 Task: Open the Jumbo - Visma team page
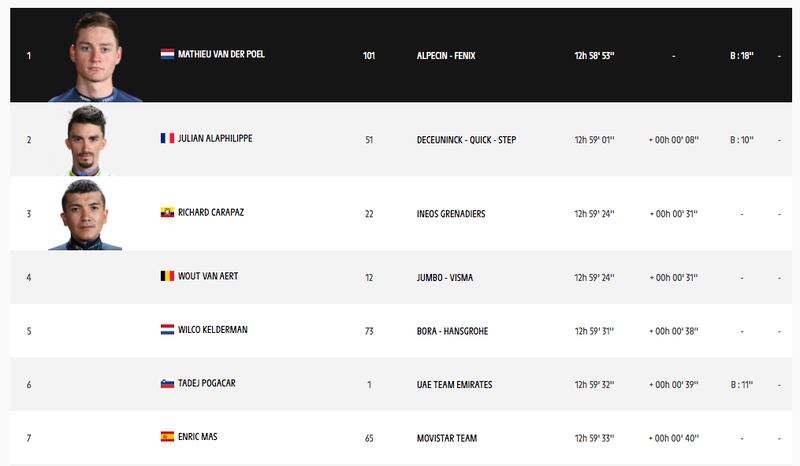(445, 278)
